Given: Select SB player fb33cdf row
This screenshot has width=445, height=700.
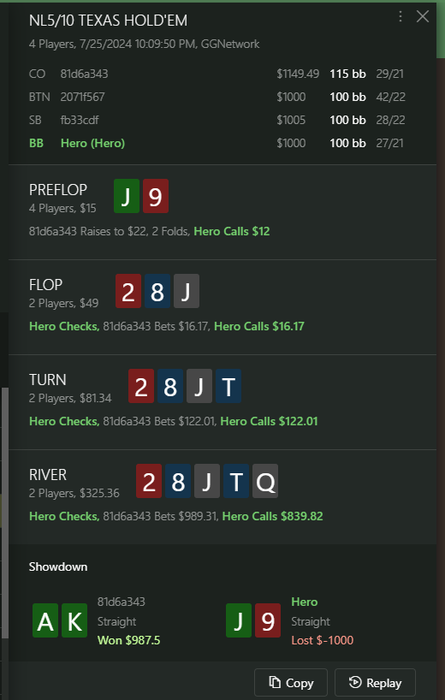Looking at the screenshot, I should 216,120.
